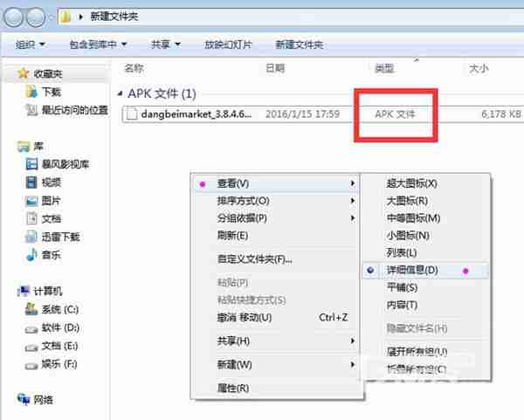524x420 pixels.
Task: Sort by the 类型 column header
Action: [384, 68]
